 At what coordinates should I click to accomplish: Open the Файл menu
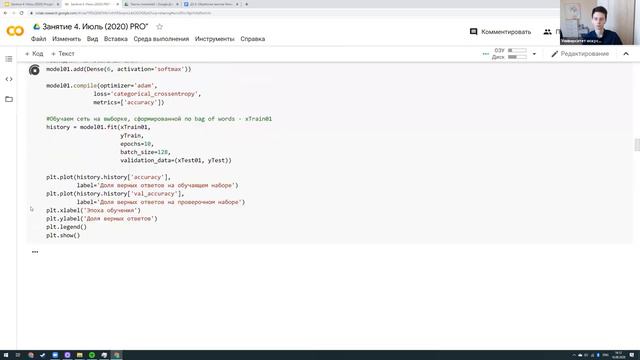(x=38, y=39)
